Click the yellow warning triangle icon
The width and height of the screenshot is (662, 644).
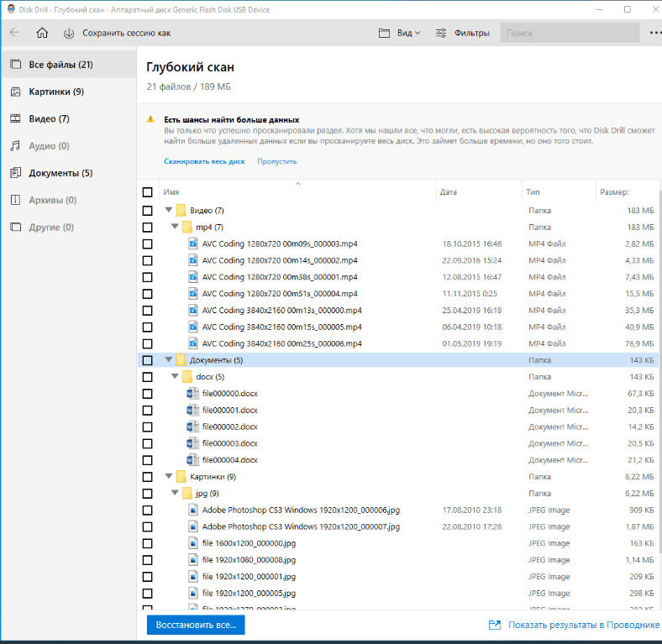pos(150,120)
